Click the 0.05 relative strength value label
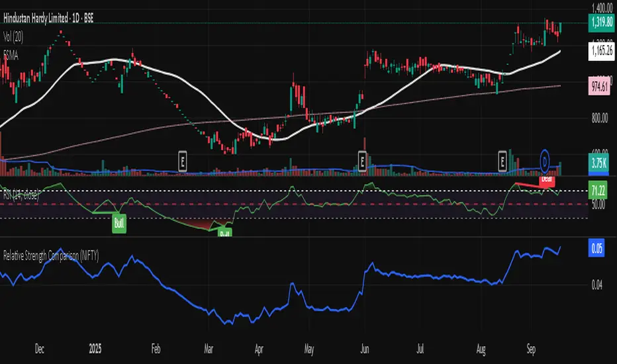617x364 pixels. pos(596,248)
